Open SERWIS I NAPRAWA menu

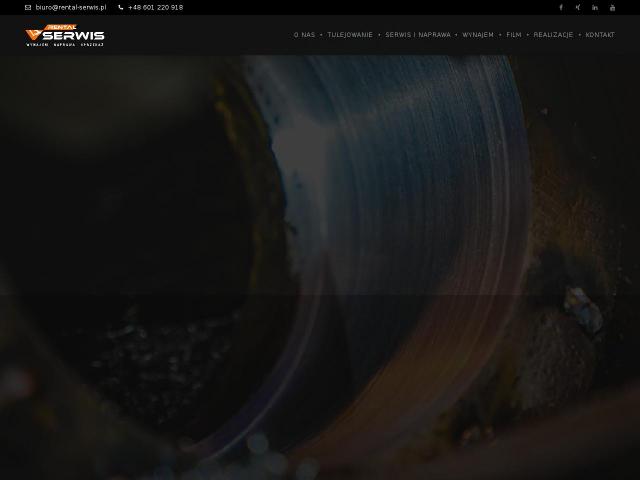[x=418, y=35]
